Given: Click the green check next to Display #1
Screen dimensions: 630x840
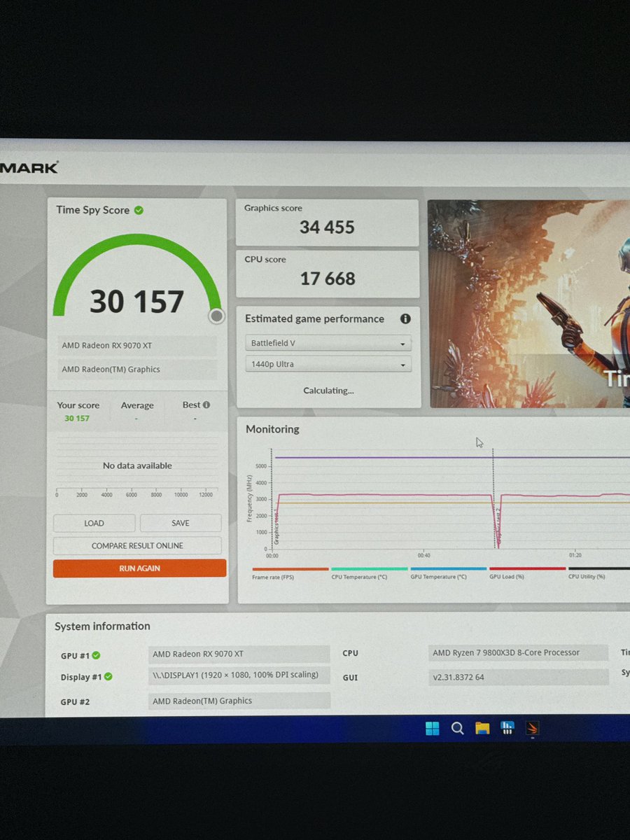Looking at the screenshot, I should click(108, 676).
